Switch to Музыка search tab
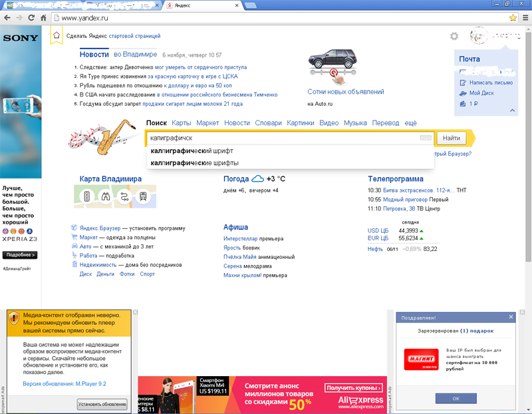The image size is (532, 414). click(355, 123)
